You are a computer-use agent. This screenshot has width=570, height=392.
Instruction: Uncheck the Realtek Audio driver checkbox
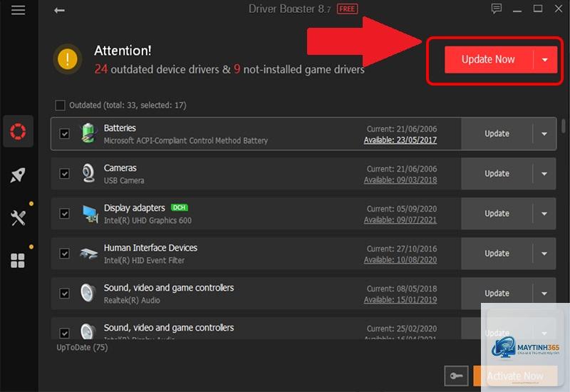(x=64, y=294)
